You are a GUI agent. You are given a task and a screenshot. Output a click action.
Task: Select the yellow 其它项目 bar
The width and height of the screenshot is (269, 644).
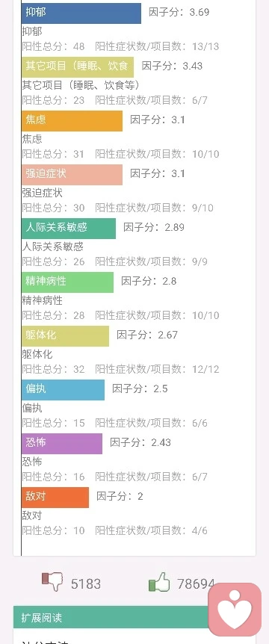click(78, 67)
